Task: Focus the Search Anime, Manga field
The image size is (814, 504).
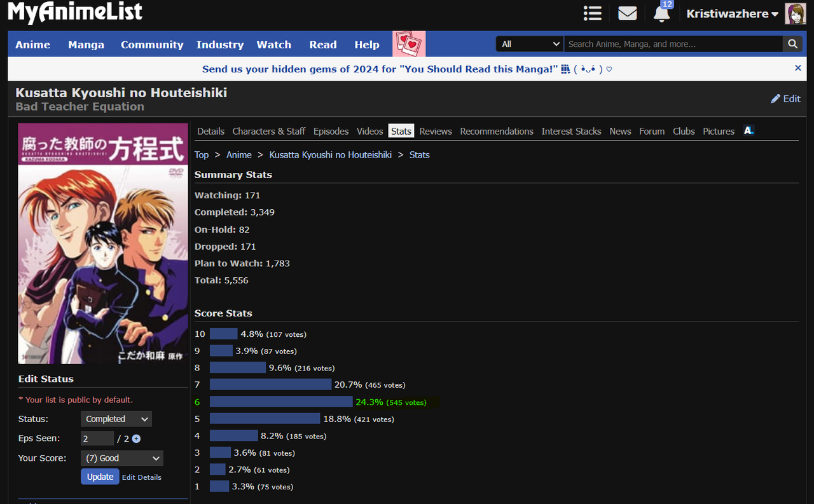Action: click(673, 44)
